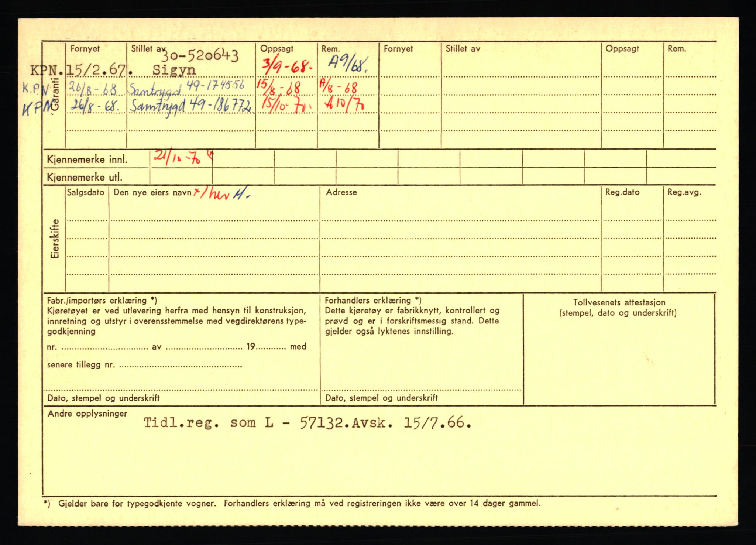This screenshot has width=756, height=545.
Task: Click the Den nye eiers navn heading
Action: tap(152, 193)
